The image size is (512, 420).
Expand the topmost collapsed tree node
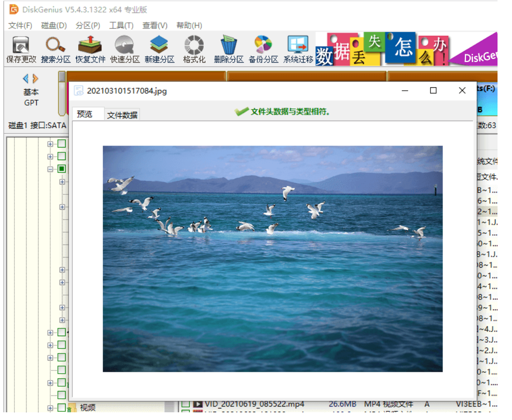50,144
